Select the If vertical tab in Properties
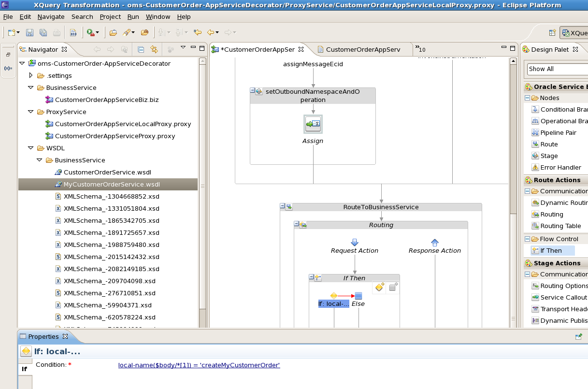 [25, 369]
